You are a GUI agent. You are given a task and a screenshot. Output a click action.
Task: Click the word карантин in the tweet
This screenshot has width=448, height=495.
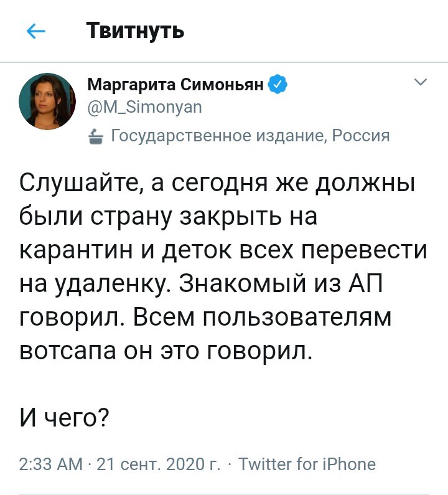pyautogui.click(x=88, y=251)
